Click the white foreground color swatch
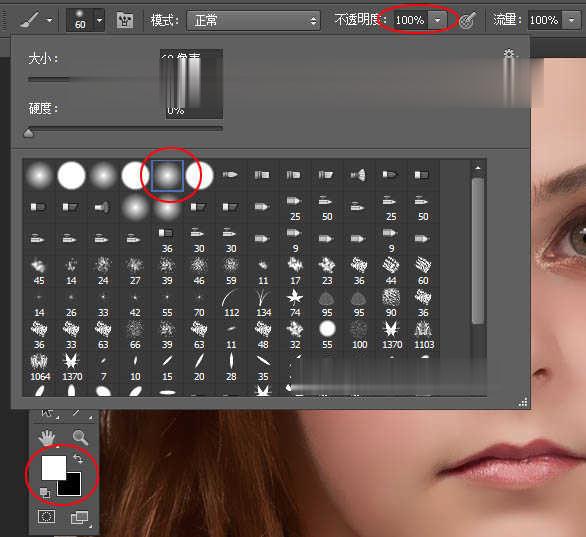The height and width of the screenshot is (537, 586). click(x=53, y=467)
